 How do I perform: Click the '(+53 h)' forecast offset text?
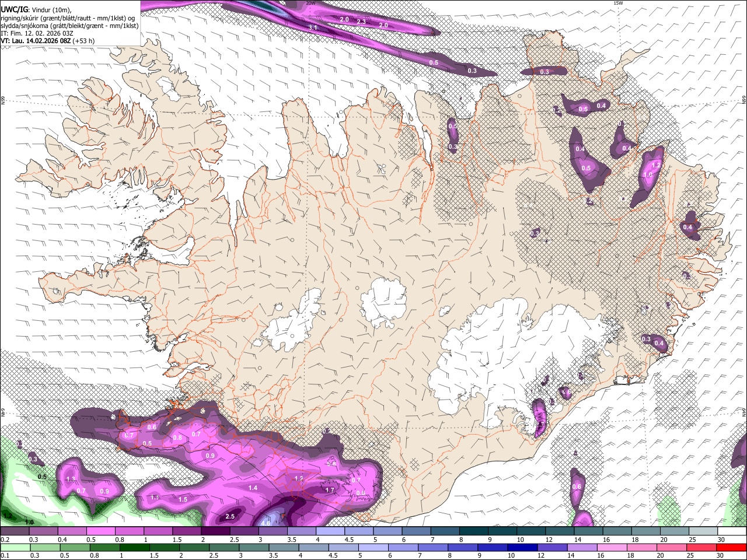point(84,41)
